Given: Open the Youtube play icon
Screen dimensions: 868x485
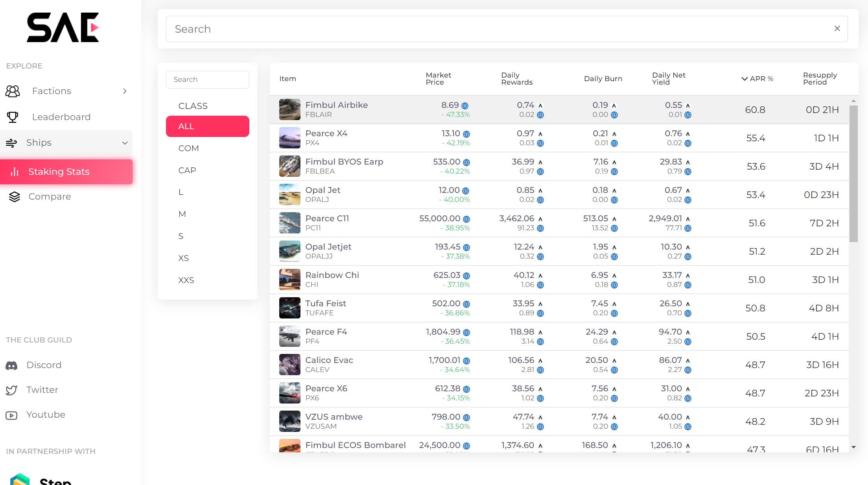Looking at the screenshot, I should [11, 415].
